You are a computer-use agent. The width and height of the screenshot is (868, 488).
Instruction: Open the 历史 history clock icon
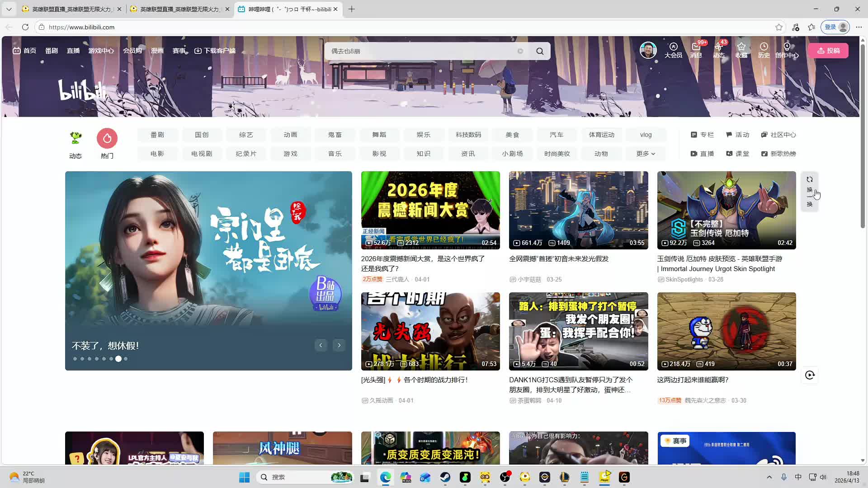click(764, 47)
